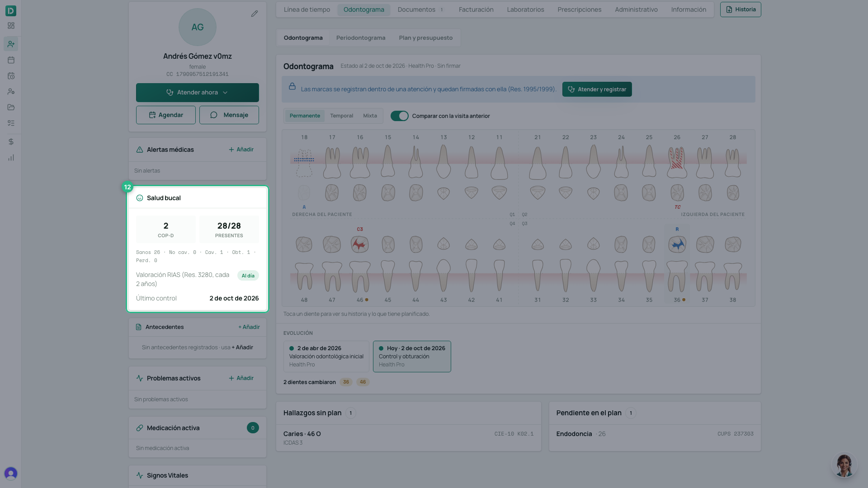
Task: Click the Mensaje button
Action: [229, 115]
